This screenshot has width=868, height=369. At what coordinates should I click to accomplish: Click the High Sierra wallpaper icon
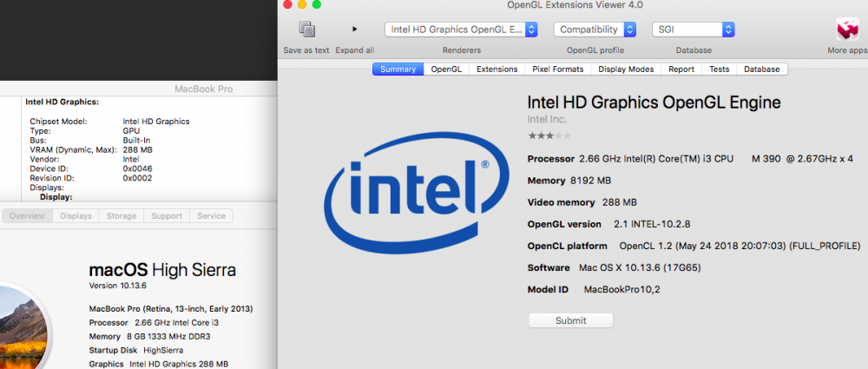point(23,327)
